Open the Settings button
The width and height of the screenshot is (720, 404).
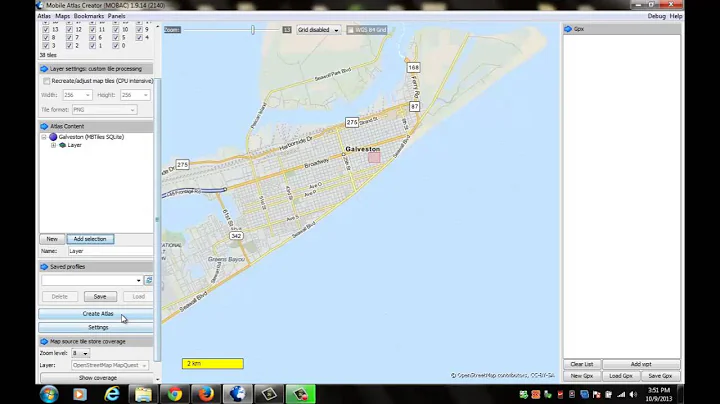tap(96, 327)
